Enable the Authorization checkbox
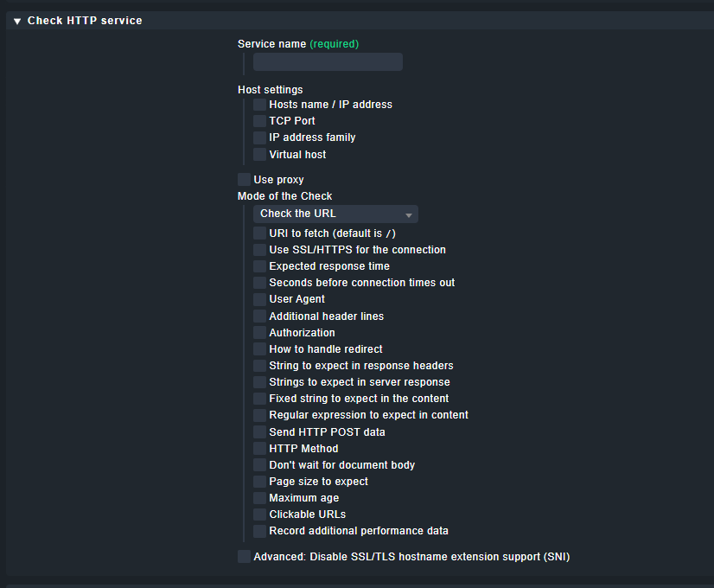Viewport: 714px width, 588px height. coord(259,333)
